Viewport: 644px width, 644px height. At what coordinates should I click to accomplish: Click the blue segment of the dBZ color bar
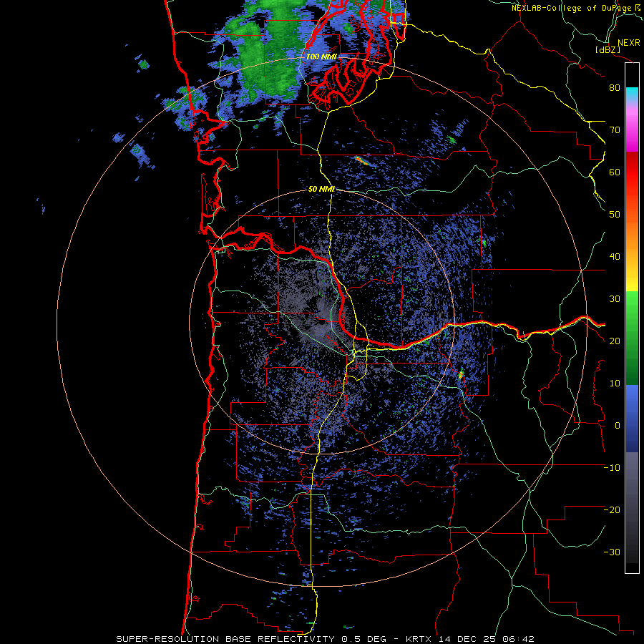tap(632, 418)
